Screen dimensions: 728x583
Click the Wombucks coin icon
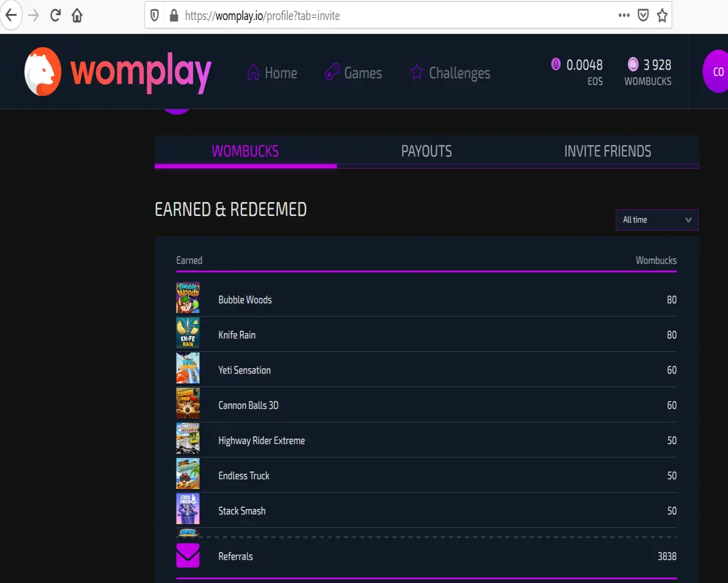(x=633, y=64)
